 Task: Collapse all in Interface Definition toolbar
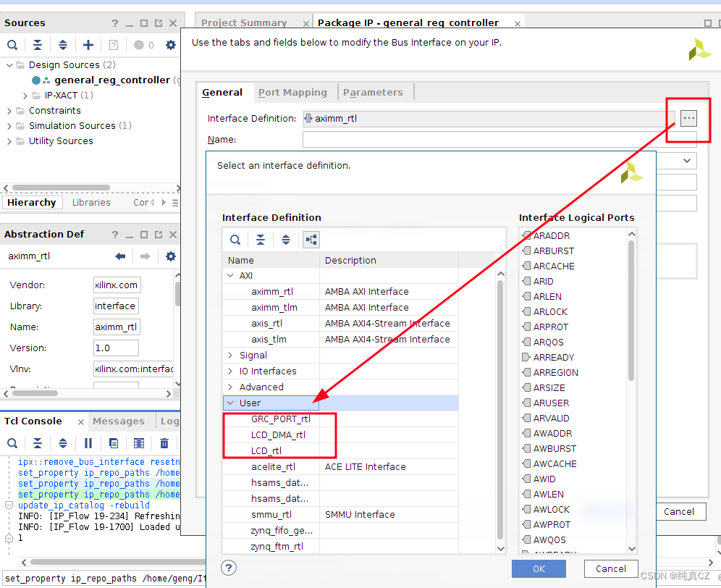261,240
